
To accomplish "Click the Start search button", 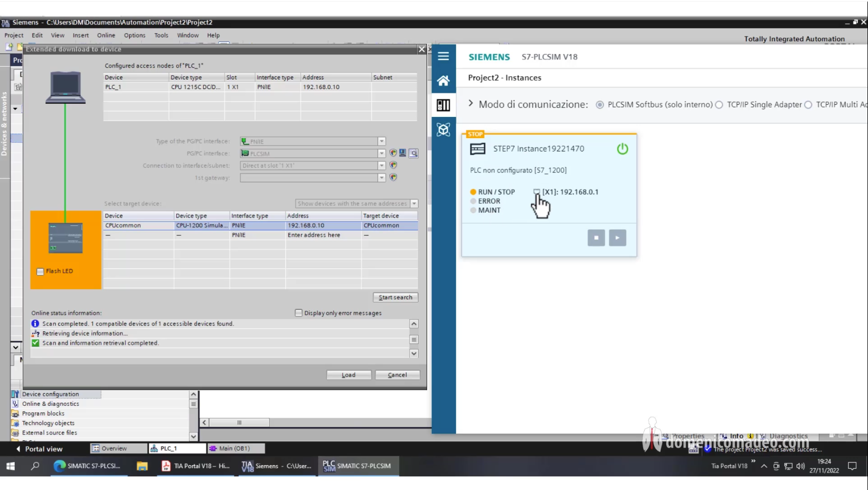I will pos(395,297).
